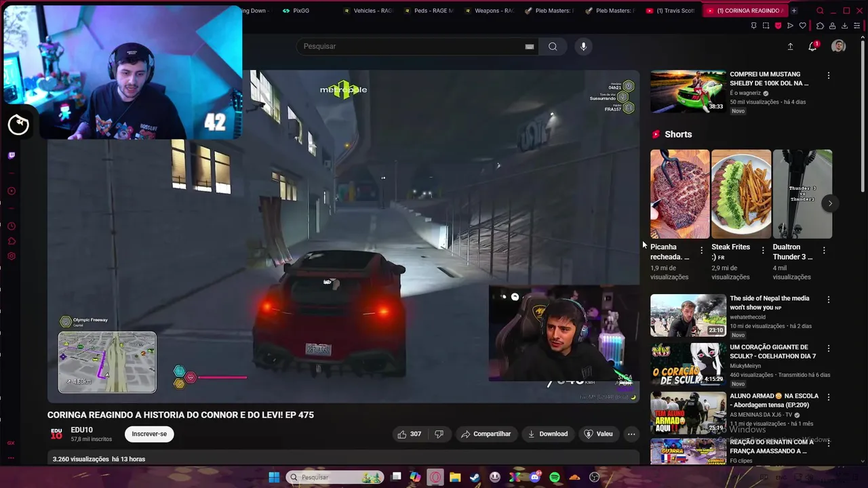
Task: Click the browser tab search magnifier icon
Action: point(820,11)
